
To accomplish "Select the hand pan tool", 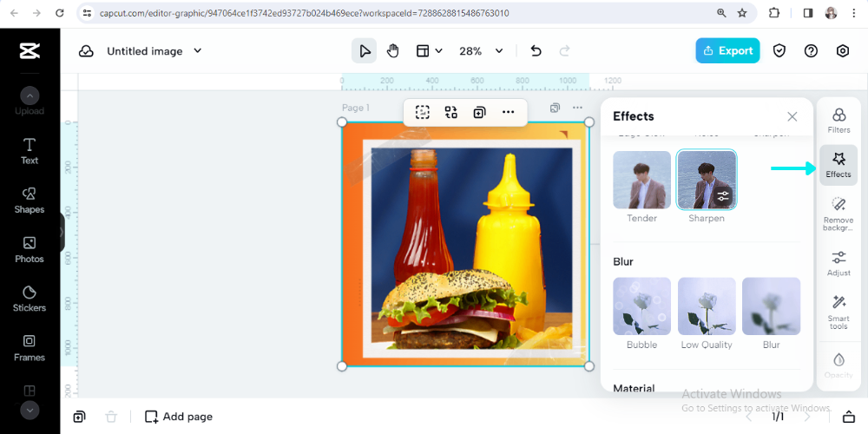I will [x=392, y=51].
